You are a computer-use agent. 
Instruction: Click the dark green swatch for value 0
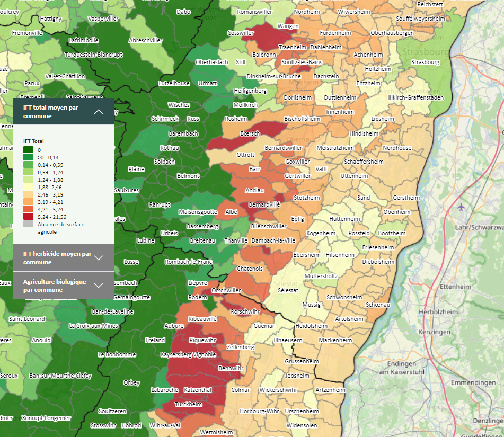point(29,150)
